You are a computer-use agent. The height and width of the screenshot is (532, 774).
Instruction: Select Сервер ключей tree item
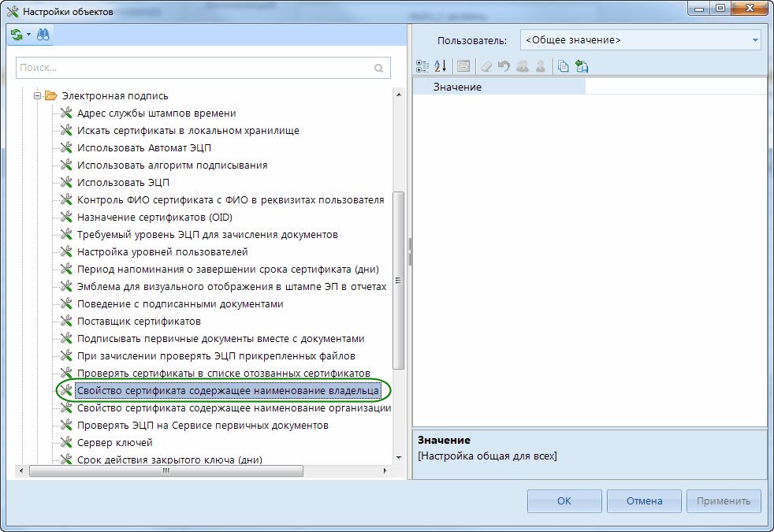click(114, 443)
